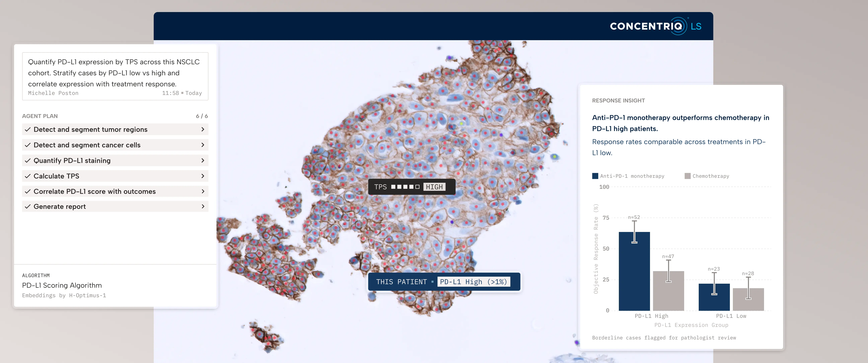This screenshot has height=363, width=868.
Task: Click Embeddings by H-Optimus-1 text
Action: point(64,295)
